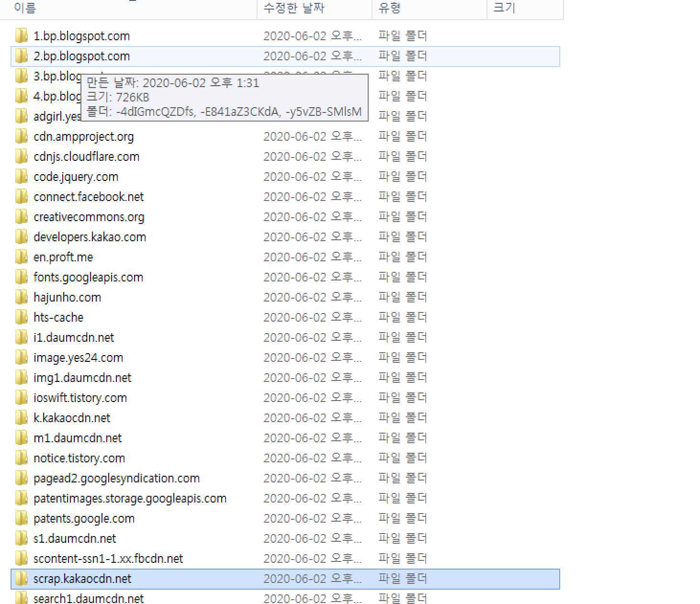
Task: Click the img1.daumcdn.net folder icon
Action: pyautogui.click(x=21, y=377)
